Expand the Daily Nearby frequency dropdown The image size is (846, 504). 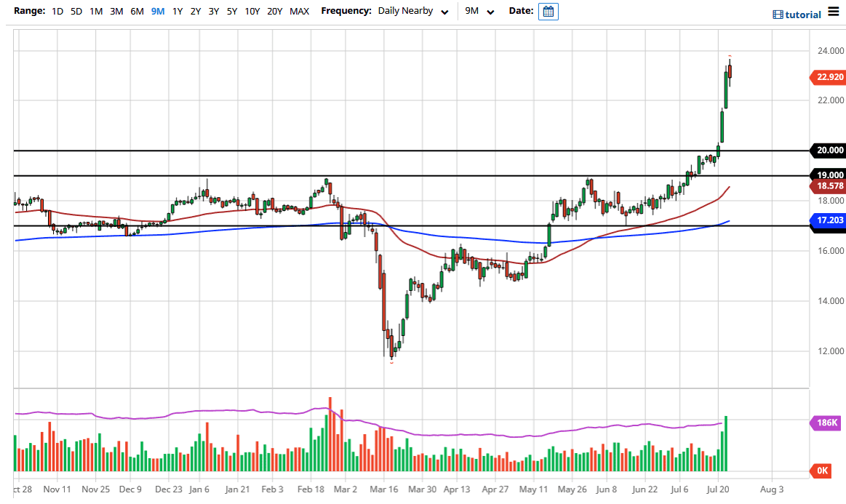[412, 12]
